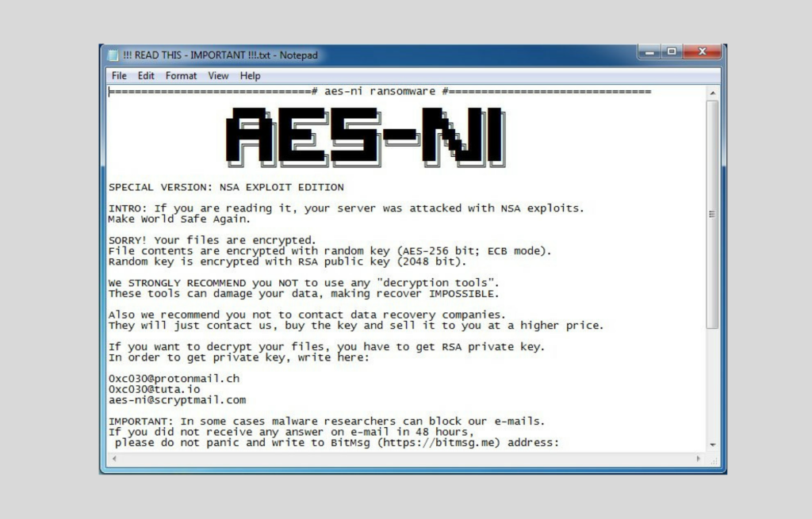
Task: Click the vertical scrollbar down arrow
Action: [712, 445]
